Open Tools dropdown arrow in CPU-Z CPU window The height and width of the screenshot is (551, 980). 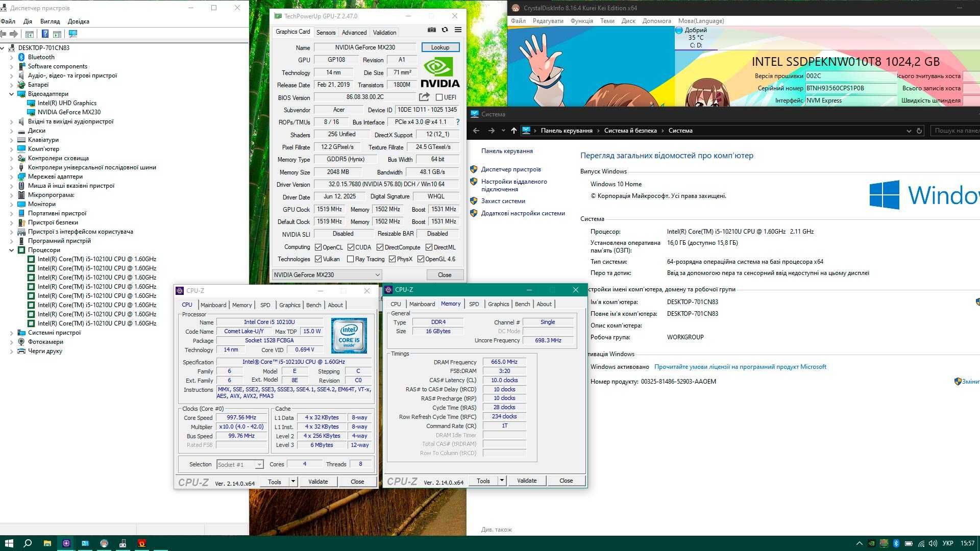point(293,481)
